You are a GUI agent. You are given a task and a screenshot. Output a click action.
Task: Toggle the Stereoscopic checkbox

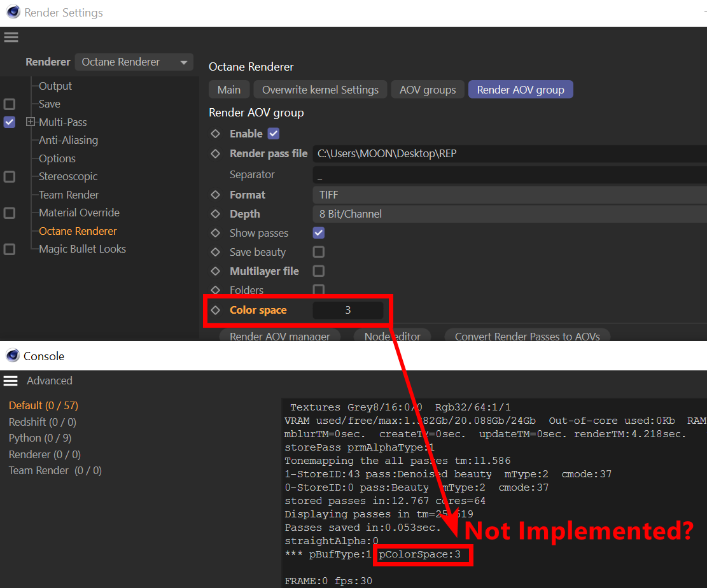pos(10,177)
